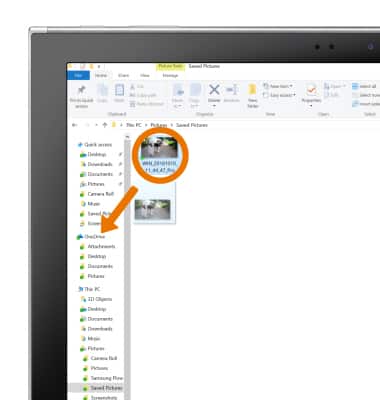
Task: Click Copy path in the ribbon
Action: pos(143,95)
